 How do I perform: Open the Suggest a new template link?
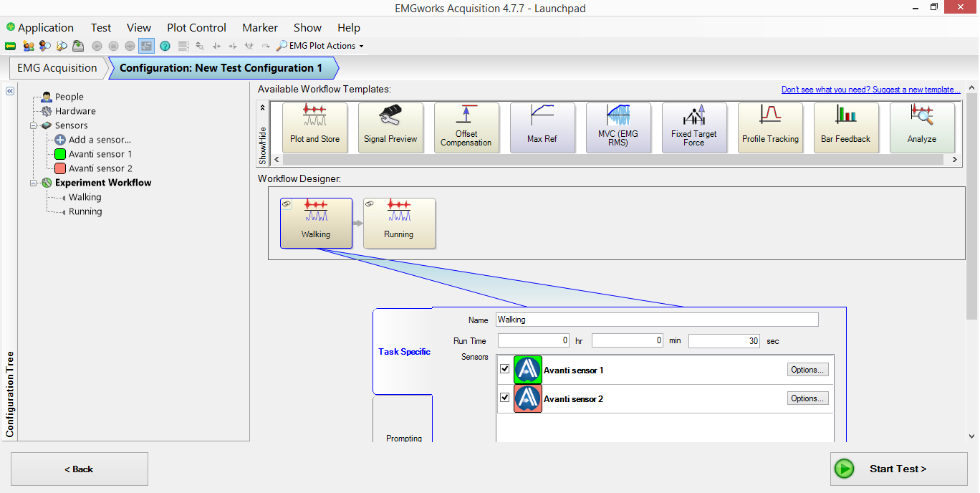[871, 89]
